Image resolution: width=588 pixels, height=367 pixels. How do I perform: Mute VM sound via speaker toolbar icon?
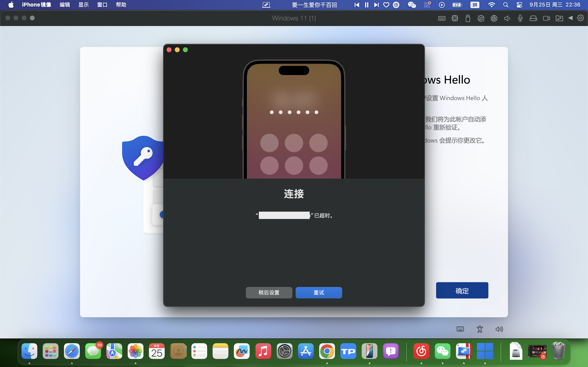(507, 18)
